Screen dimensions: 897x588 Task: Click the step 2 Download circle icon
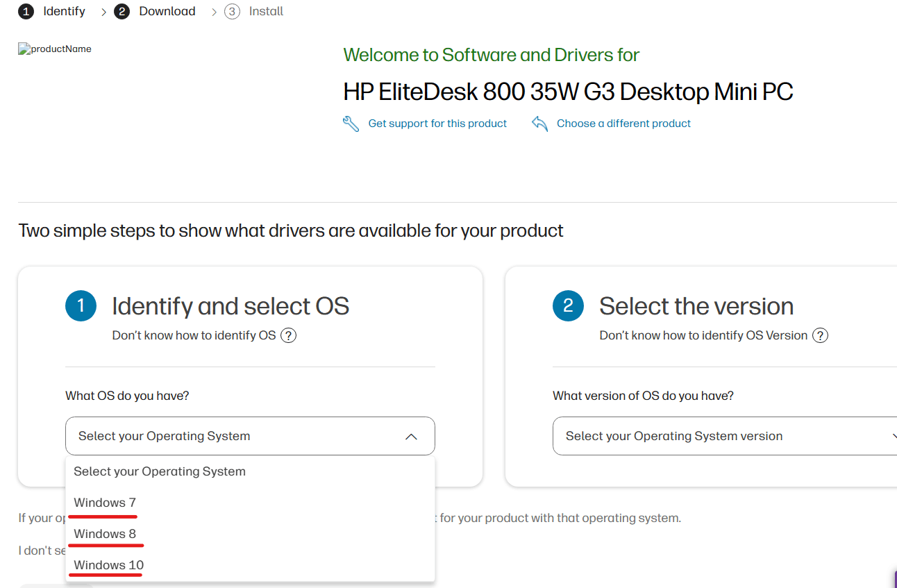tap(121, 11)
